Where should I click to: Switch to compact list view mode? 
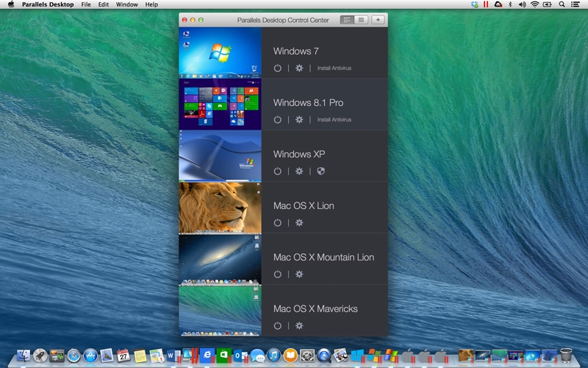coord(360,20)
